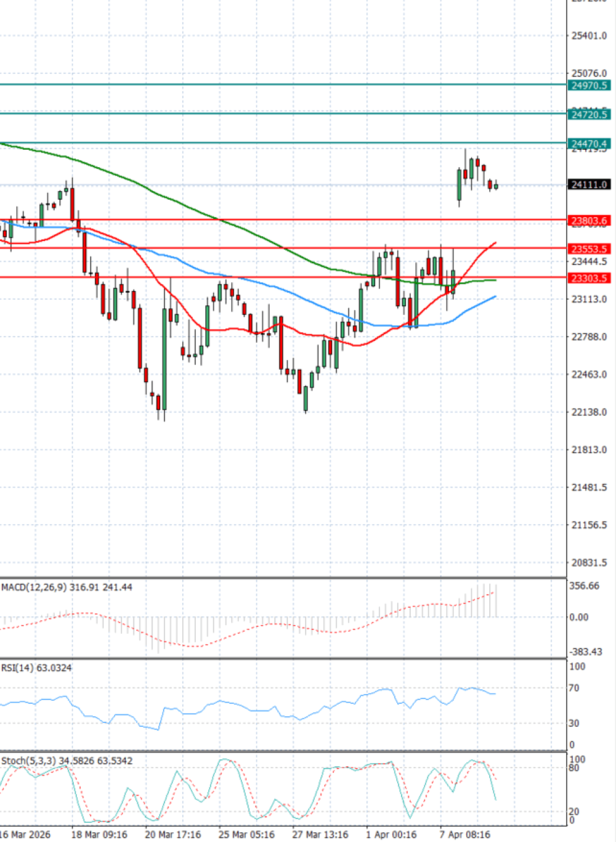
Task: Click the 7 Apr 08:16 time label
Action: pos(465,835)
